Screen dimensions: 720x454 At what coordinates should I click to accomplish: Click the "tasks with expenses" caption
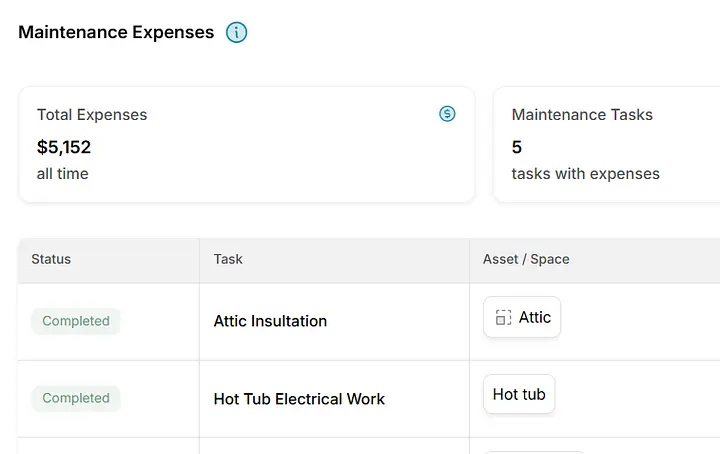click(x=585, y=174)
